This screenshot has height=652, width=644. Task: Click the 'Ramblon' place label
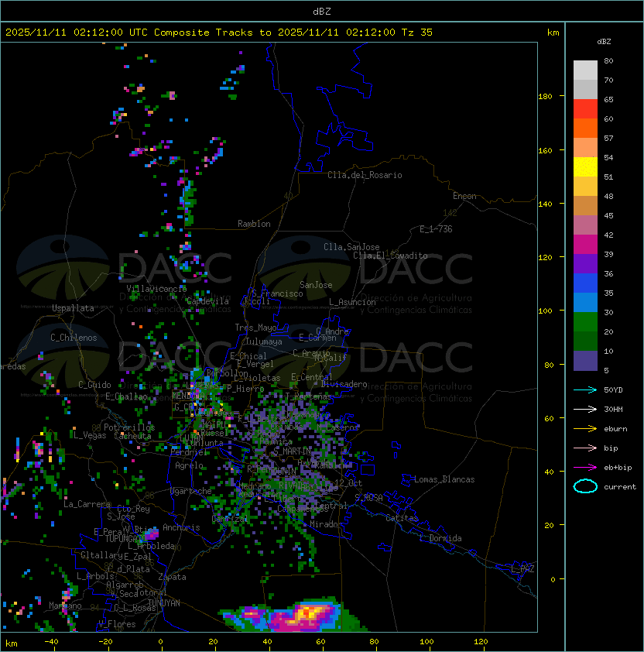coord(254,224)
